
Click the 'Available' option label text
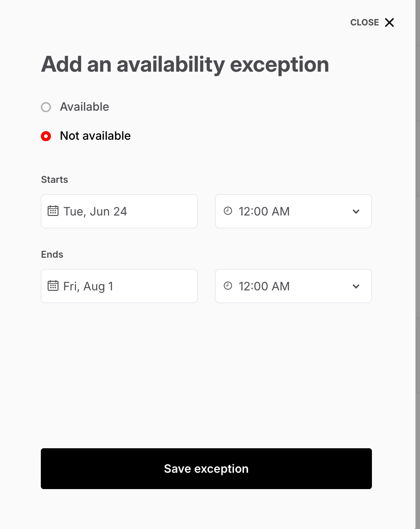(x=84, y=107)
